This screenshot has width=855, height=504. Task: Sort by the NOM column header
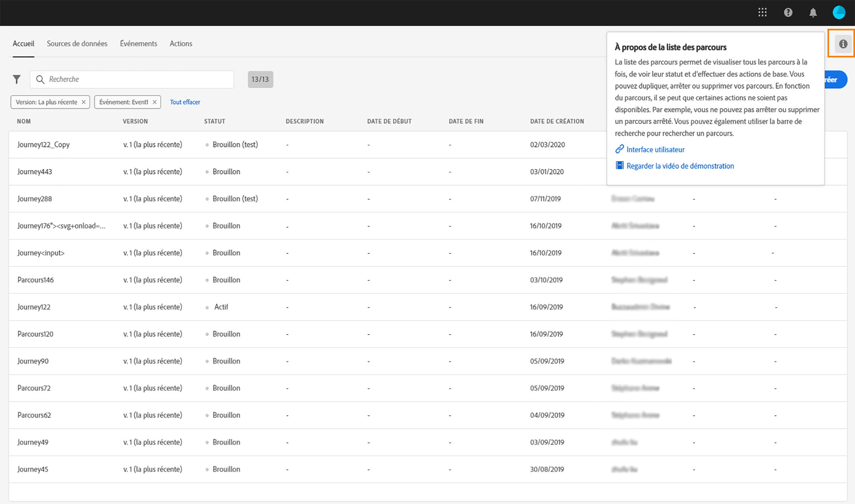[24, 121]
